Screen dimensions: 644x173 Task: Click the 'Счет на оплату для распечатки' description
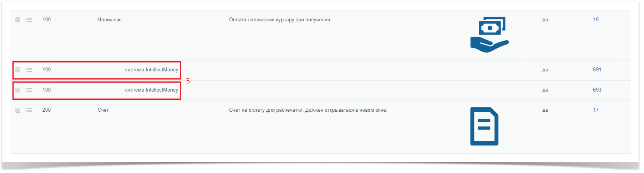point(308,110)
